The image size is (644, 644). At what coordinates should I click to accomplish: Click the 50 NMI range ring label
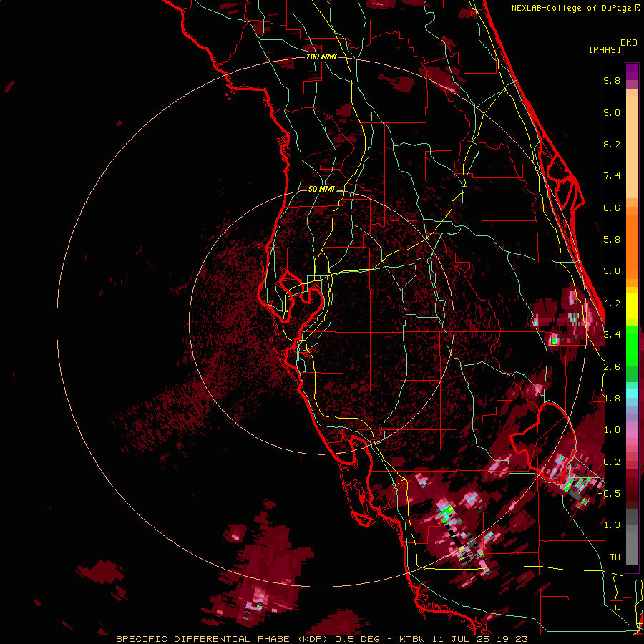[x=321, y=189]
